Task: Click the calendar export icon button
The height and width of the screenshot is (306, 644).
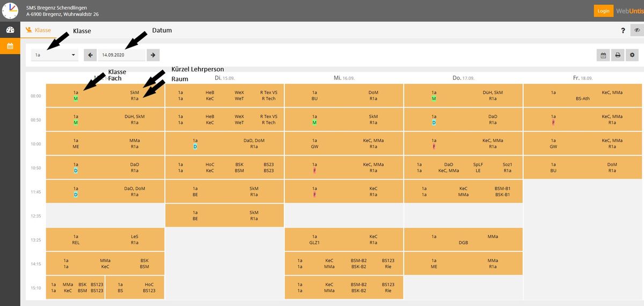Action: coord(603,55)
